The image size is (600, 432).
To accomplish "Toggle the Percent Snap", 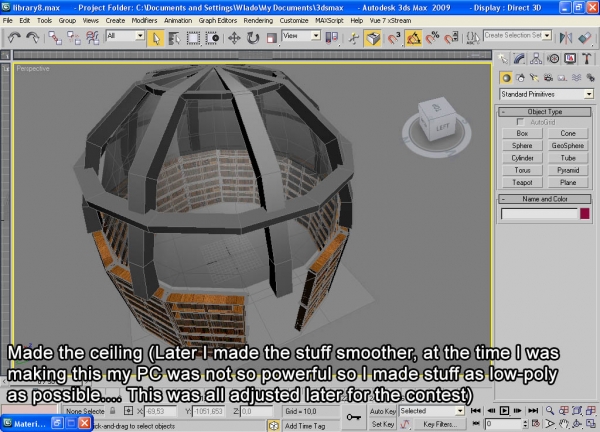I will [432, 38].
